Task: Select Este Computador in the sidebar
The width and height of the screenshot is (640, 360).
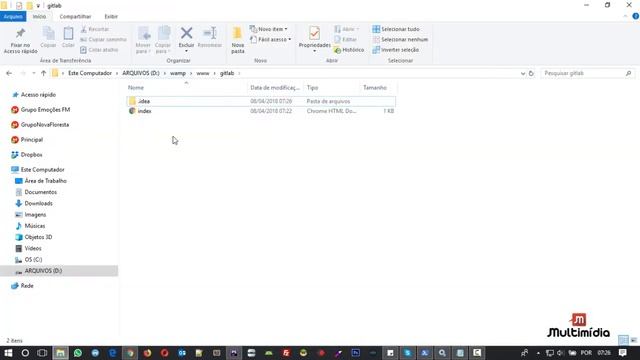Action: (x=42, y=169)
